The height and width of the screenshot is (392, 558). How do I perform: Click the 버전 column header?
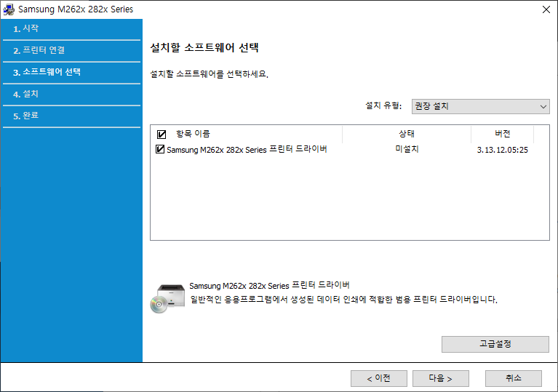502,134
